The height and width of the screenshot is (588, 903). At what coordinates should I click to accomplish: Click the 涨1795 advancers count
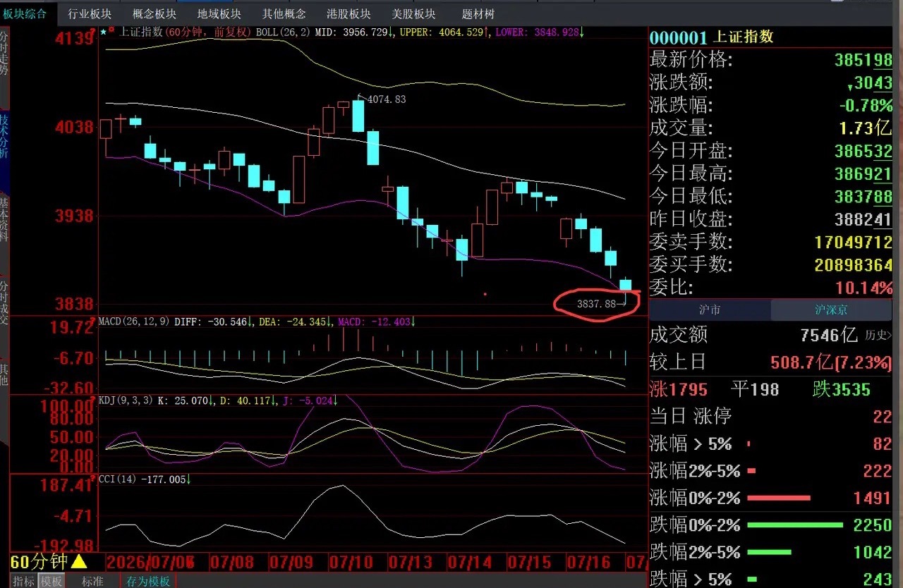679,389
